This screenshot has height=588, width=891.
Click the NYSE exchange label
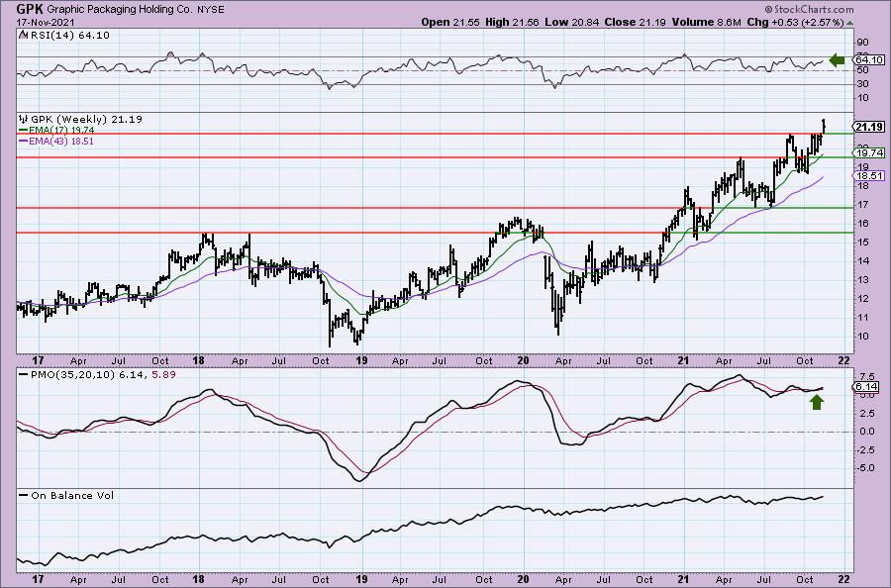tap(209, 10)
